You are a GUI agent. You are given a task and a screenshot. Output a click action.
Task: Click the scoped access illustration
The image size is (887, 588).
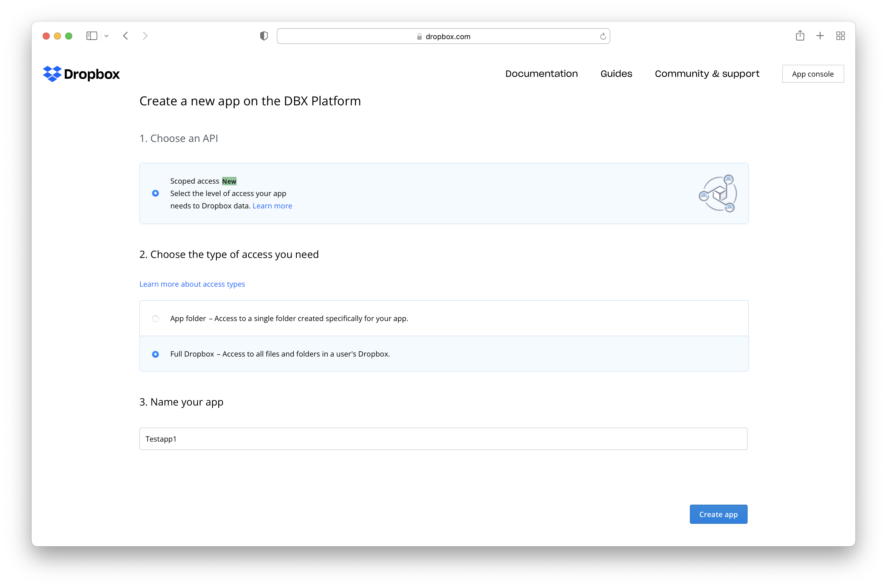[718, 193]
